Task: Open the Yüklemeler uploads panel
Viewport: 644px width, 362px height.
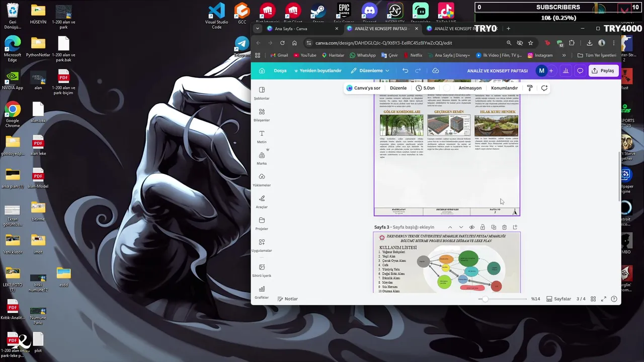Action: click(262, 180)
